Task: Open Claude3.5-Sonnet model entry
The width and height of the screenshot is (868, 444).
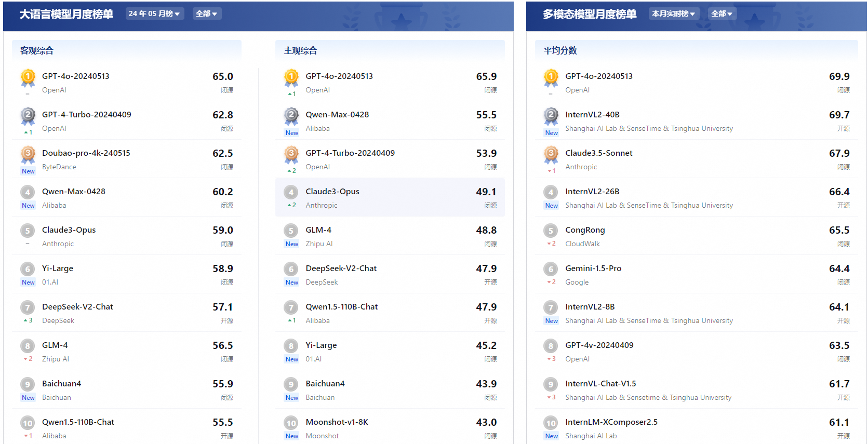Action: pyautogui.click(x=599, y=153)
